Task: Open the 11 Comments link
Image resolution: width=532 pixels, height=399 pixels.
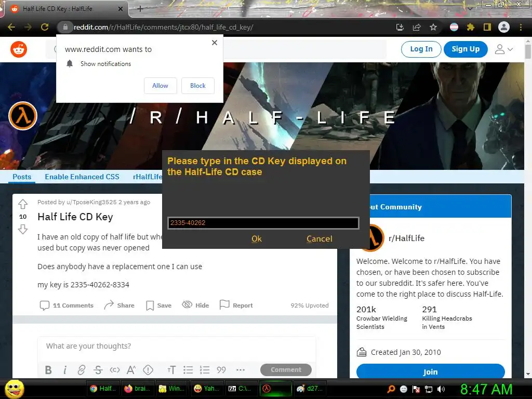Action: pyautogui.click(x=66, y=305)
